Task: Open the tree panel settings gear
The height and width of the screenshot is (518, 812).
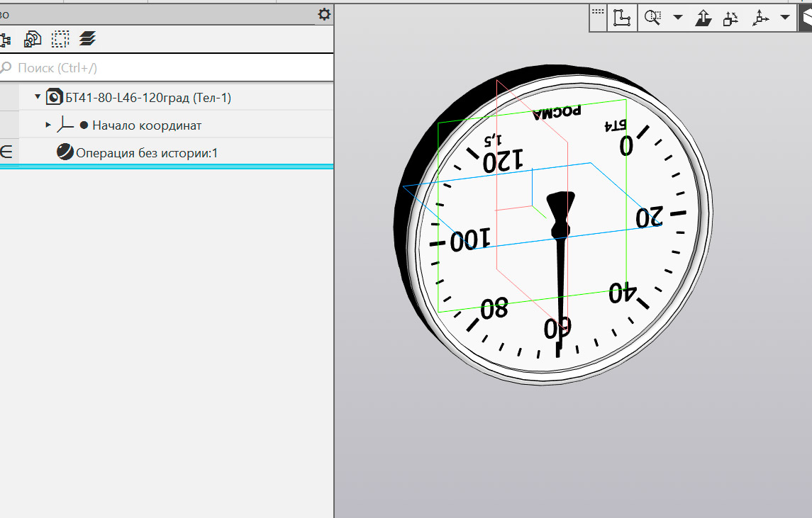Action: pyautogui.click(x=324, y=14)
